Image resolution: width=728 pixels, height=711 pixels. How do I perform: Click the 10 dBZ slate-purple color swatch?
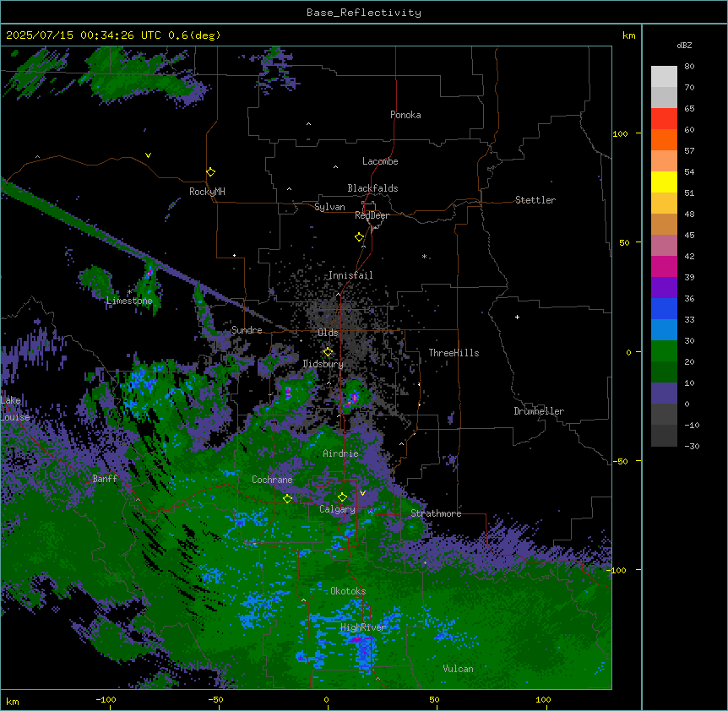click(x=664, y=393)
